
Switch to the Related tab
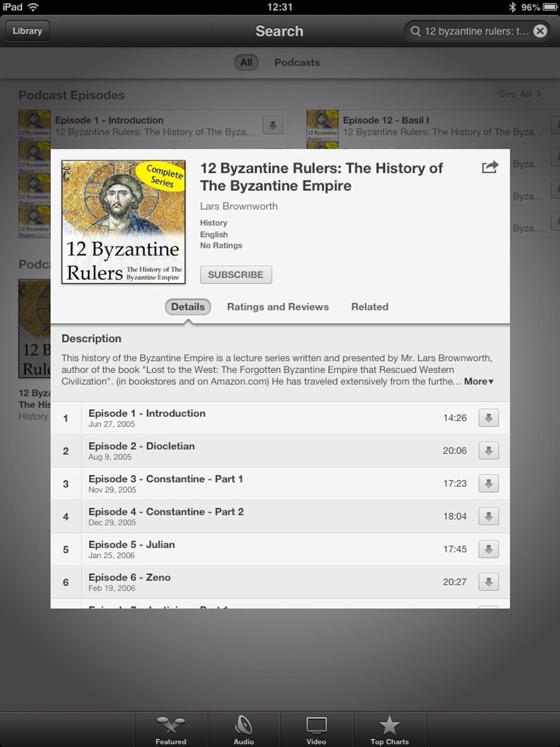tap(370, 307)
